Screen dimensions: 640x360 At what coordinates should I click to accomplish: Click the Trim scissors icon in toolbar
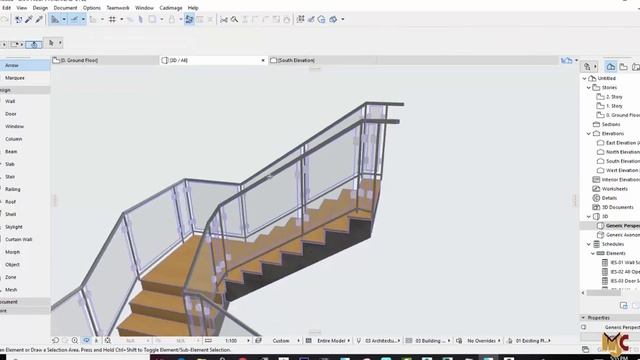224,19
